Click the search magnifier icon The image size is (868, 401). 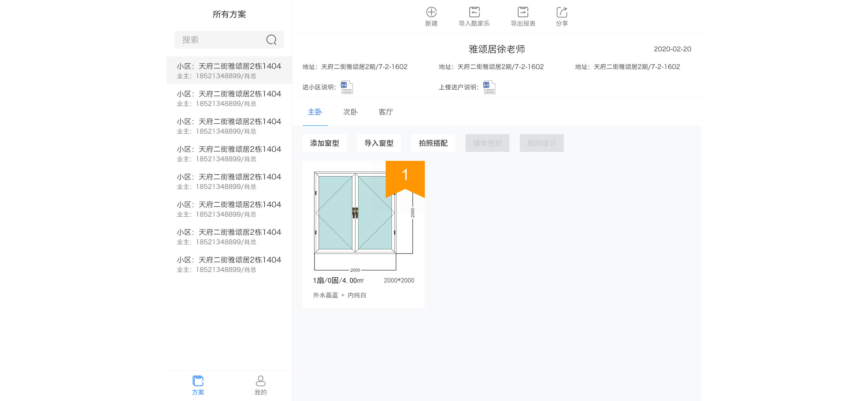[x=271, y=40]
